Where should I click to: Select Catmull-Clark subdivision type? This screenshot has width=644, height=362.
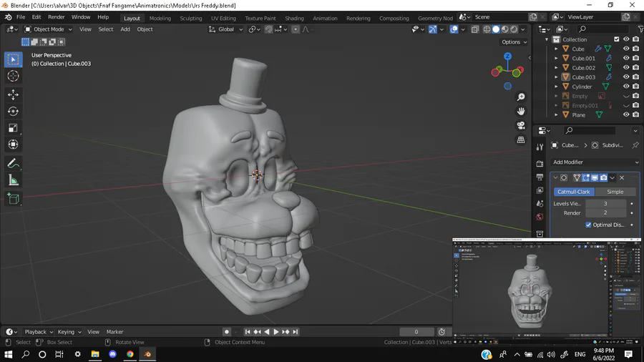tap(574, 192)
